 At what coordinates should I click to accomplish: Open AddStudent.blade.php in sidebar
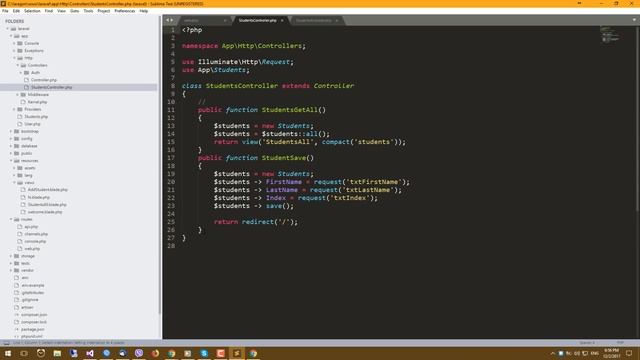click(x=48, y=190)
